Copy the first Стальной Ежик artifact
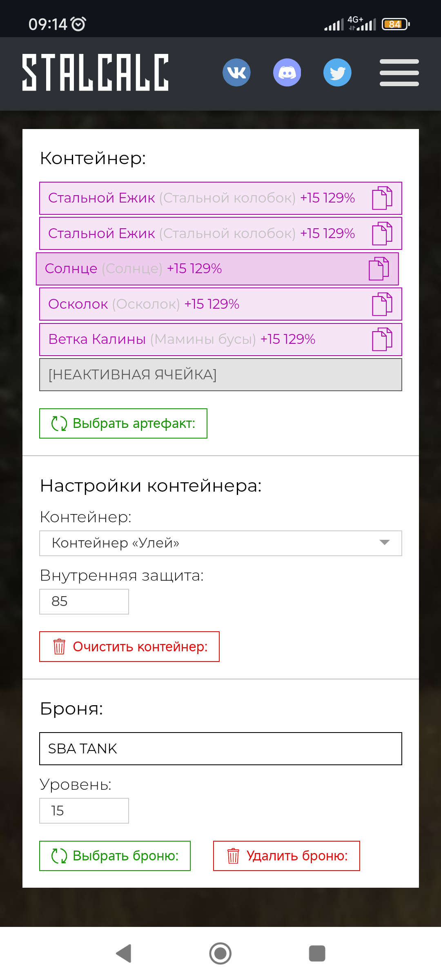Screen dimensions: 441x980 [382, 198]
